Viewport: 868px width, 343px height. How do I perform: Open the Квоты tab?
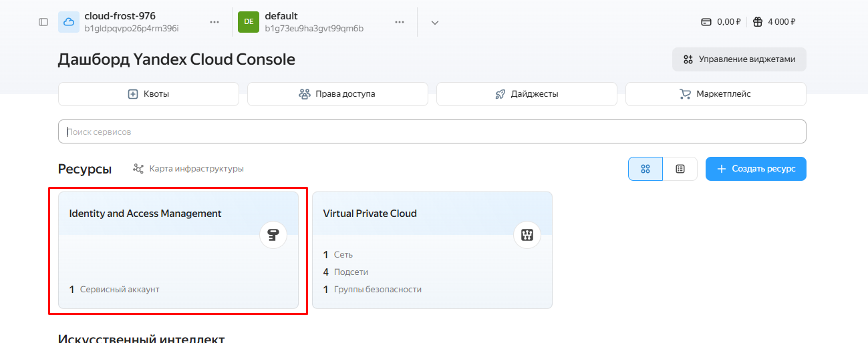(148, 94)
